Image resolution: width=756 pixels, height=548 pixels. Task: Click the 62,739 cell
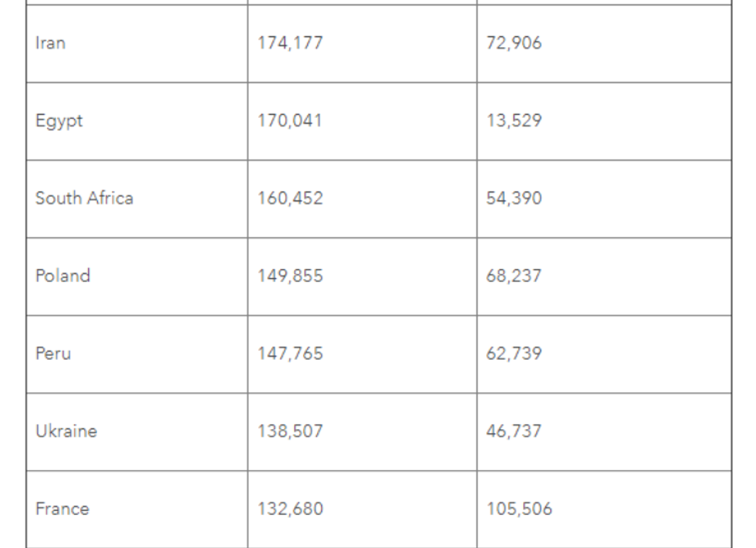pos(514,354)
